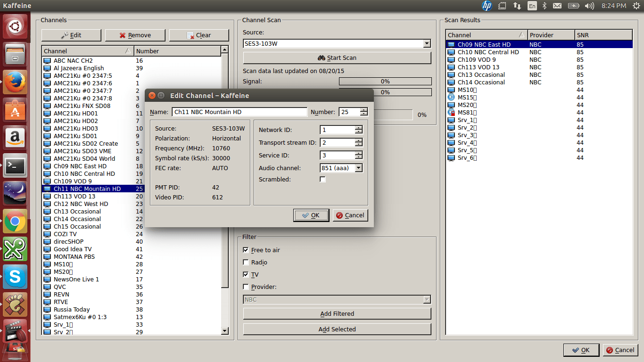
Task: Click the Transport stream ID spin box
Action: (341, 143)
